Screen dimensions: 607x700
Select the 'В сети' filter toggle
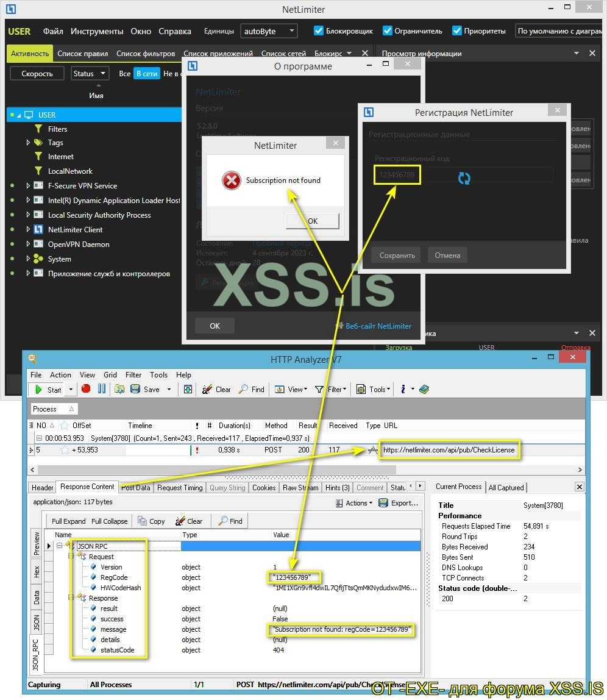click(x=147, y=74)
